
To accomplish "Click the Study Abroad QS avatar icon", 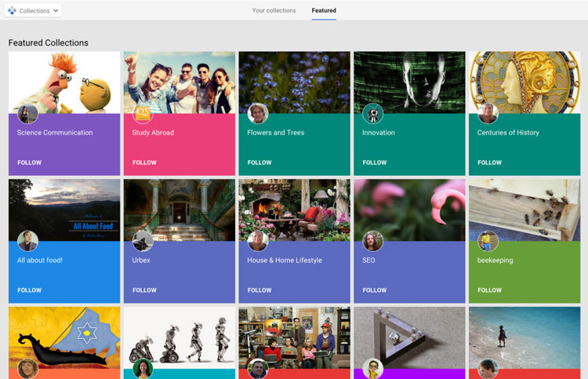I will (143, 114).
